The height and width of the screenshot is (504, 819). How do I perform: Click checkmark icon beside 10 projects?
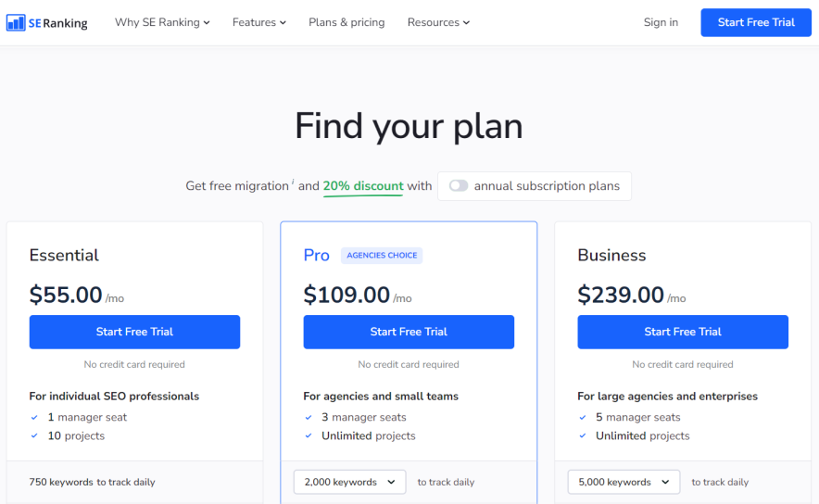click(34, 435)
